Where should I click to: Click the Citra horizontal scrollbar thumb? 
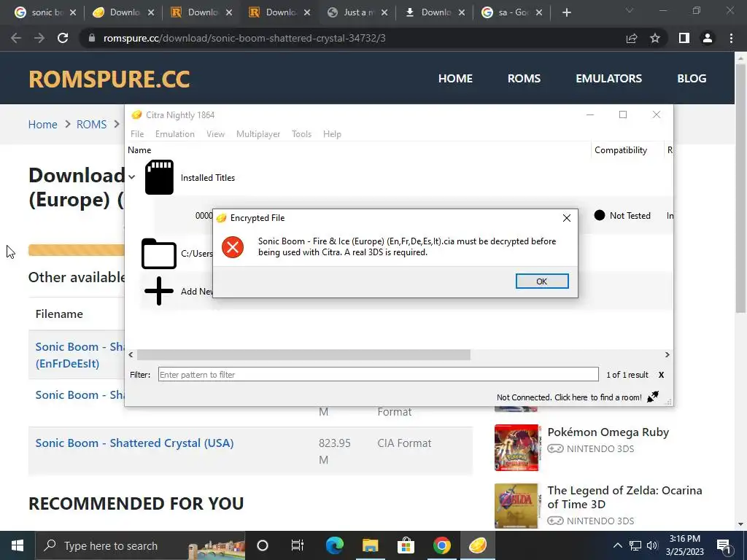[x=303, y=355]
